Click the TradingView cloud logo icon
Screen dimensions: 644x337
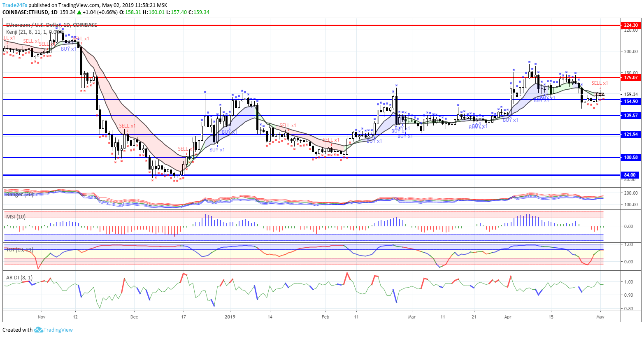[38, 330]
